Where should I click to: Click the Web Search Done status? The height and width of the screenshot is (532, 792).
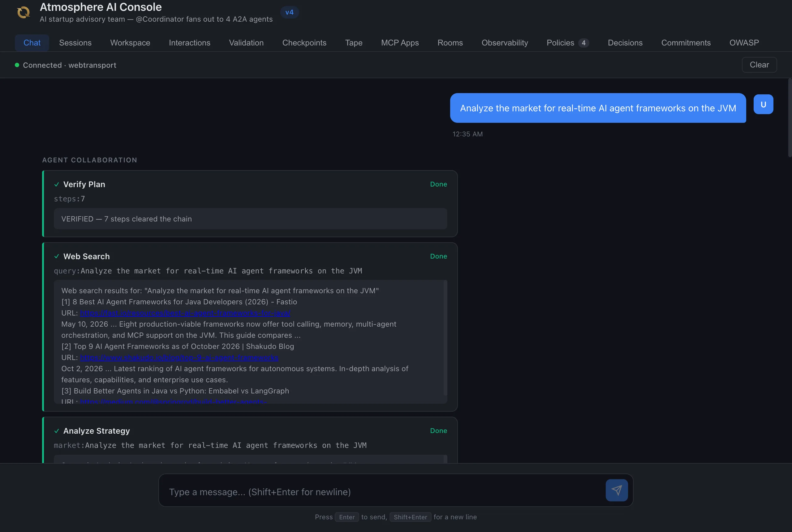pyautogui.click(x=438, y=256)
